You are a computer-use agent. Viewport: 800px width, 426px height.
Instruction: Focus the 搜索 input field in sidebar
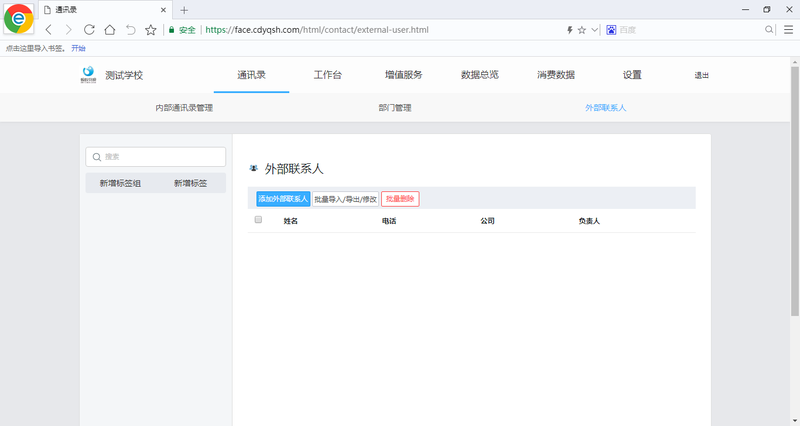155,157
